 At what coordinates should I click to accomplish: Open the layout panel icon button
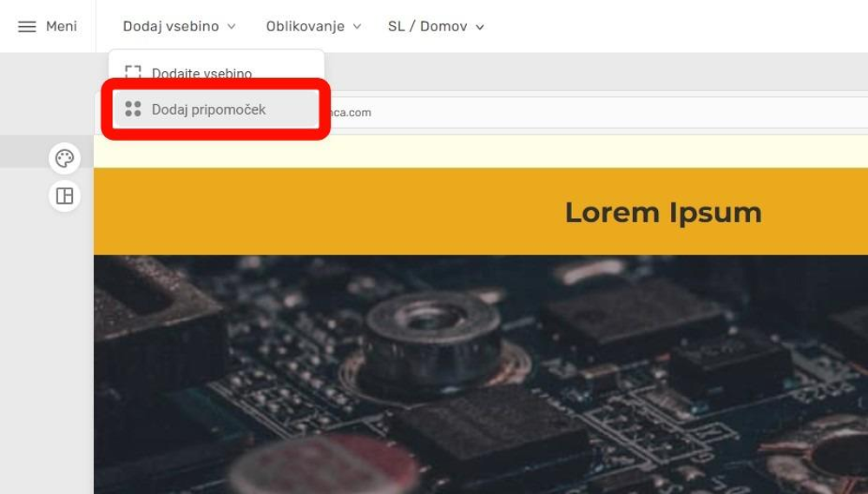pos(65,196)
